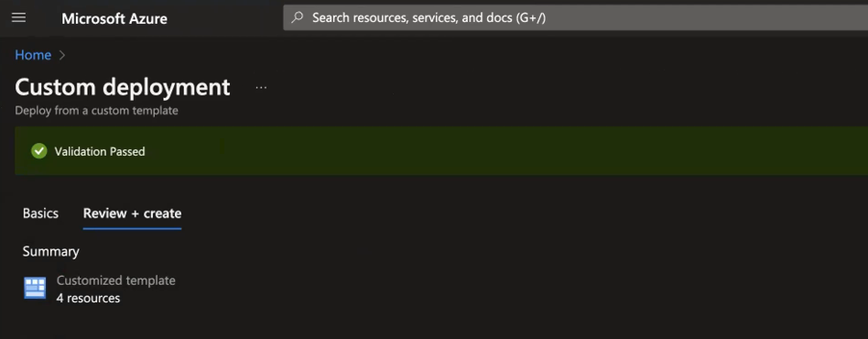Click the Microsoft Azure title
This screenshot has height=339, width=868.
click(x=114, y=18)
